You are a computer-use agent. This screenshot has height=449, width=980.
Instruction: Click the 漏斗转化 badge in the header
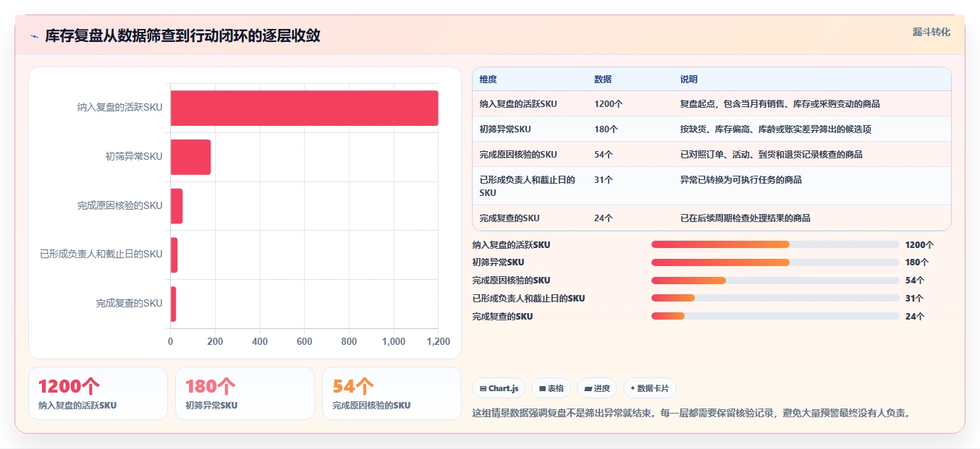click(x=932, y=32)
